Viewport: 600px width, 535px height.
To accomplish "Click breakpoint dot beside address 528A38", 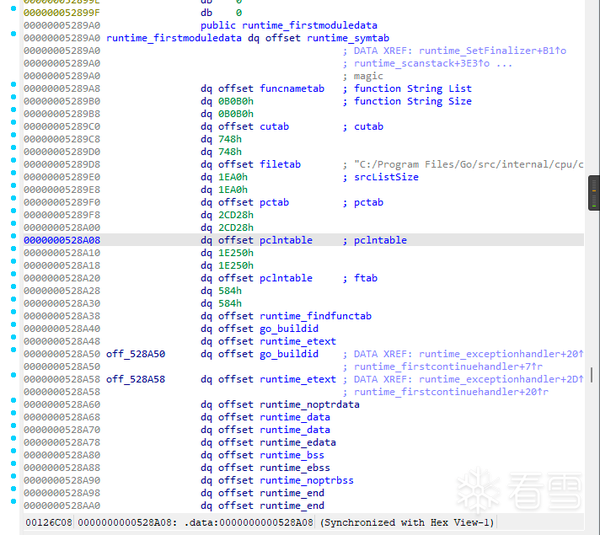I will pyautogui.click(x=13, y=312).
